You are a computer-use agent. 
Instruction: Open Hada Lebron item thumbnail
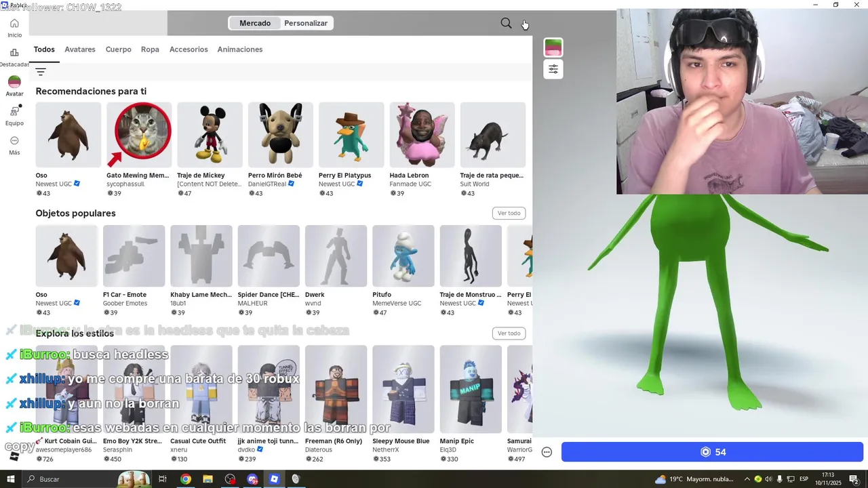tap(422, 135)
